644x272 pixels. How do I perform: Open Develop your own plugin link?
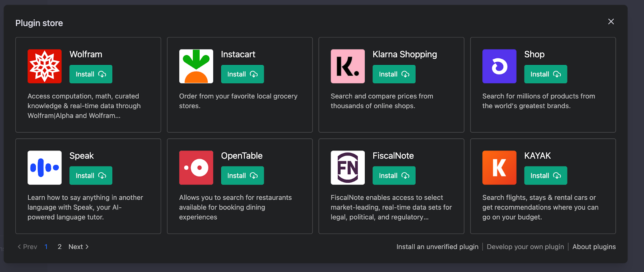(x=525, y=247)
